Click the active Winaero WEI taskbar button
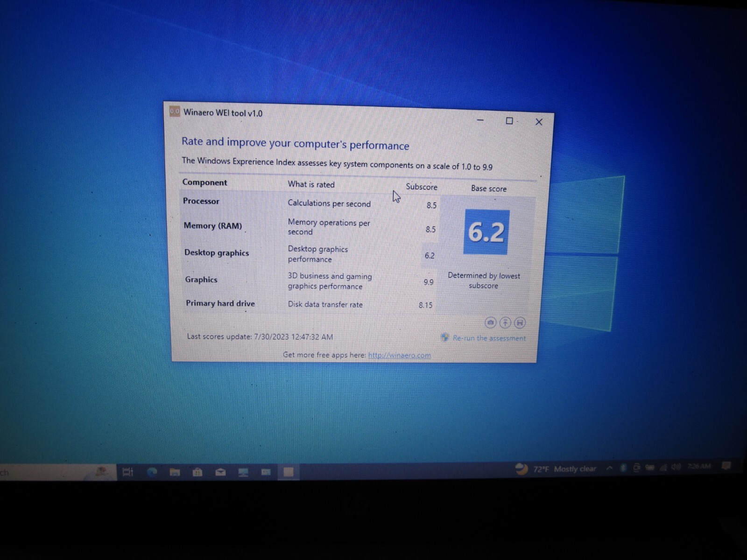This screenshot has width=747, height=560. tap(289, 472)
